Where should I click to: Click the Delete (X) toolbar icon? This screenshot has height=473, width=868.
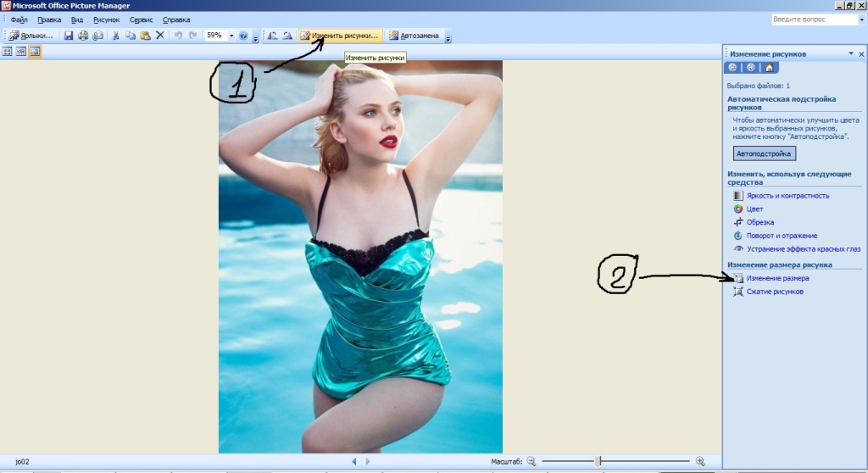159,36
